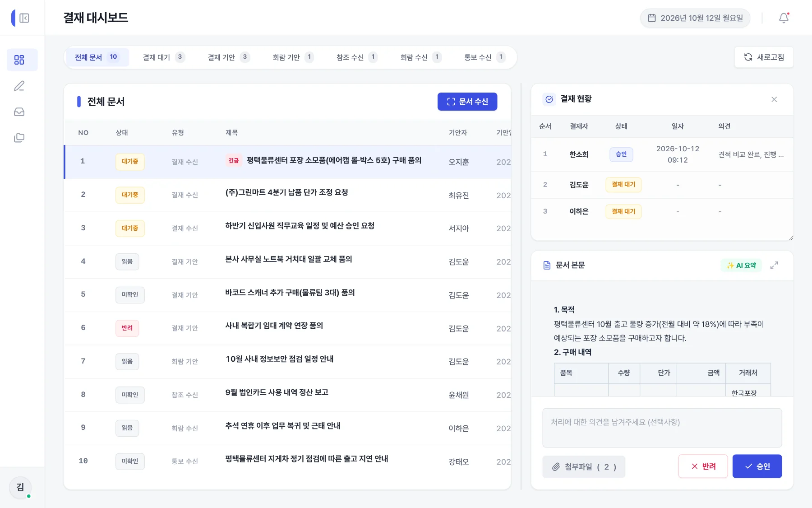Viewport: 812px width, 508px height.
Task: Select 하반기 신입사원 직무교육 일정 및 예산 승인 요청
Action: pos(288,228)
